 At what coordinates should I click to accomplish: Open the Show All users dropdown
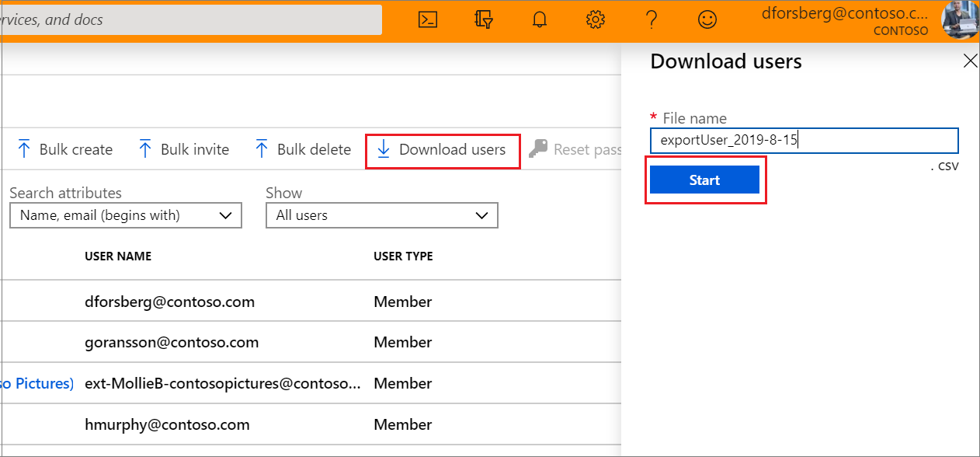[381, 215]
